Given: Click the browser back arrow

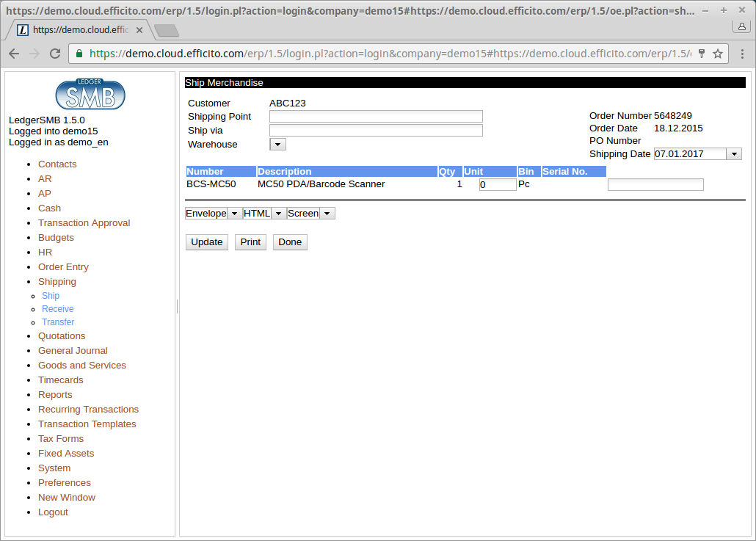Looking at the screenshot, I should [x=14, y=54].
